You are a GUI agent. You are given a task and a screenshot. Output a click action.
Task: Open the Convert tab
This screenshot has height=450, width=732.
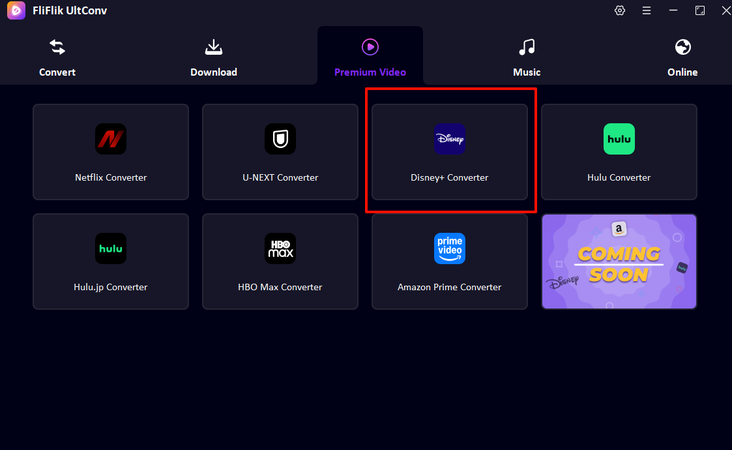(x=57, y=58)
